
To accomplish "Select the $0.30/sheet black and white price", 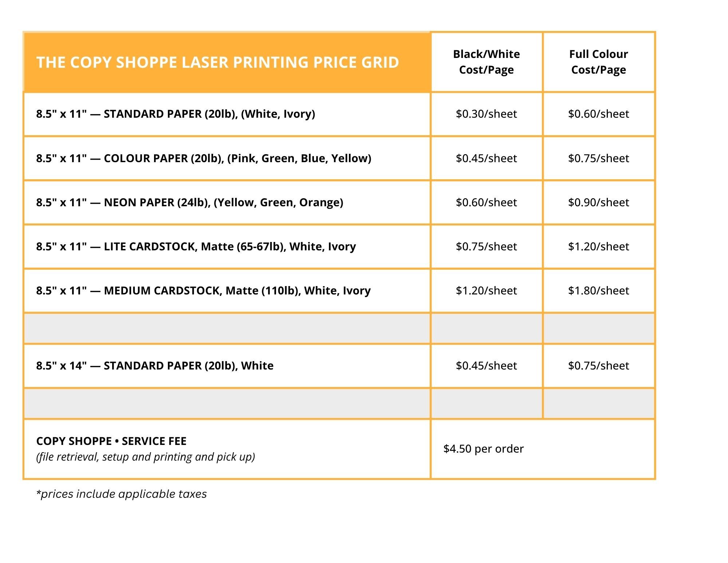I will pyautogui.click(x=486, y=114).
